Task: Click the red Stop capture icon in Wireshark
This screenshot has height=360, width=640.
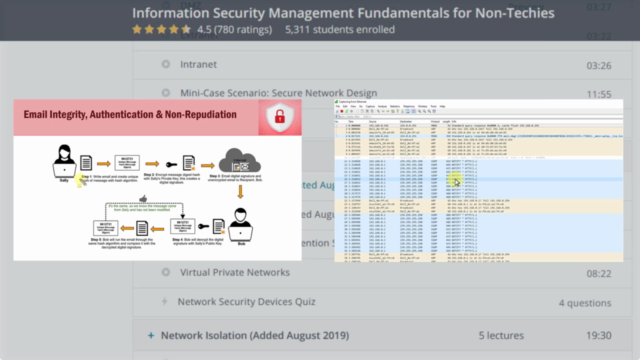Action: [x=342, y=111]
